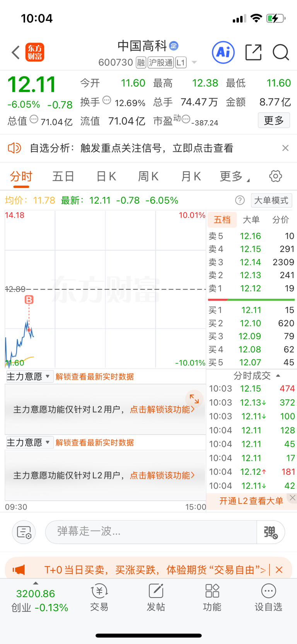Tap the 卖5 row at 12.16

pos(251,236)
